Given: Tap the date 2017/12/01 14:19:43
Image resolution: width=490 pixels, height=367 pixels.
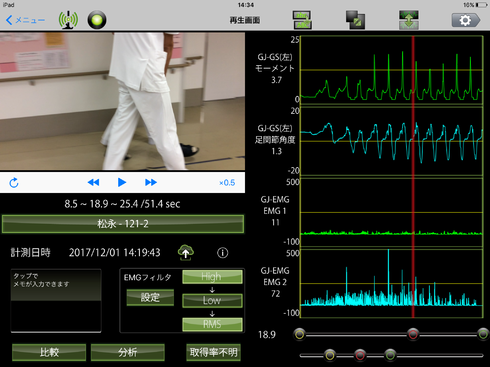Looking at the screenshot, I should (x=115, y=253).
